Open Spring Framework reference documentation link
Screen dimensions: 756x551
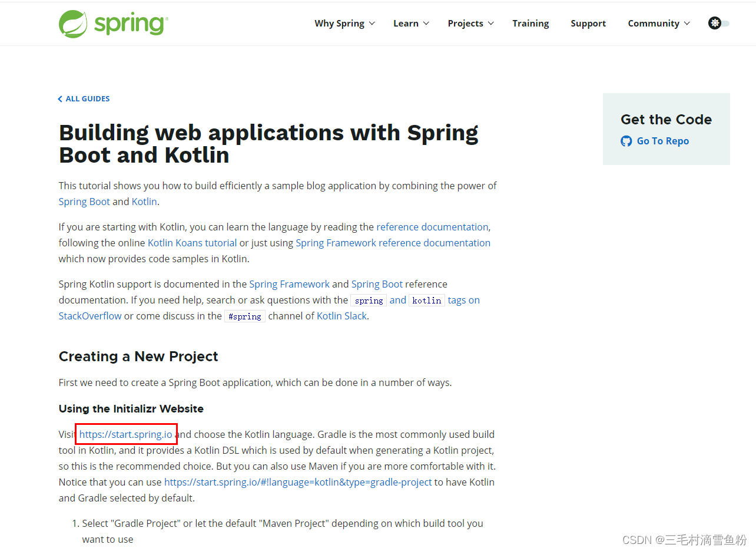[393, 243]
